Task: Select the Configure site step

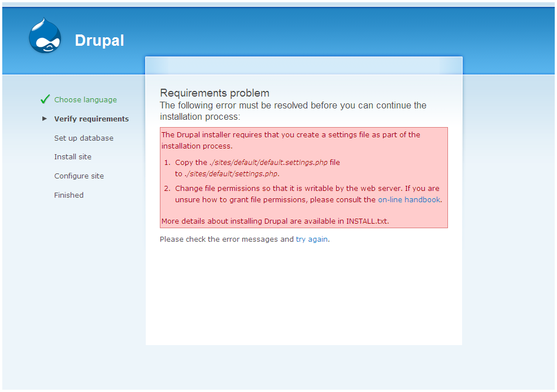Action: (x=79, y=176)
